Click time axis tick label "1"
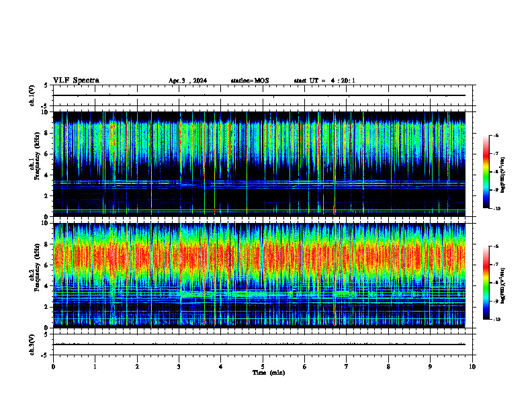Image resolution: width=532 pixels, height=411 pixels. point(95,367)
